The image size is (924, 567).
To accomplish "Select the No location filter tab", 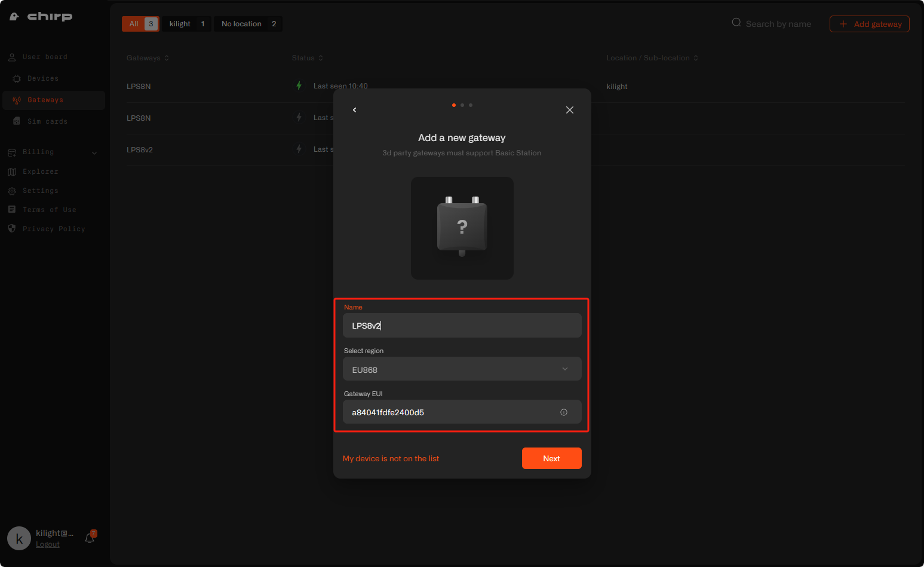I will [x=248, y=24].
